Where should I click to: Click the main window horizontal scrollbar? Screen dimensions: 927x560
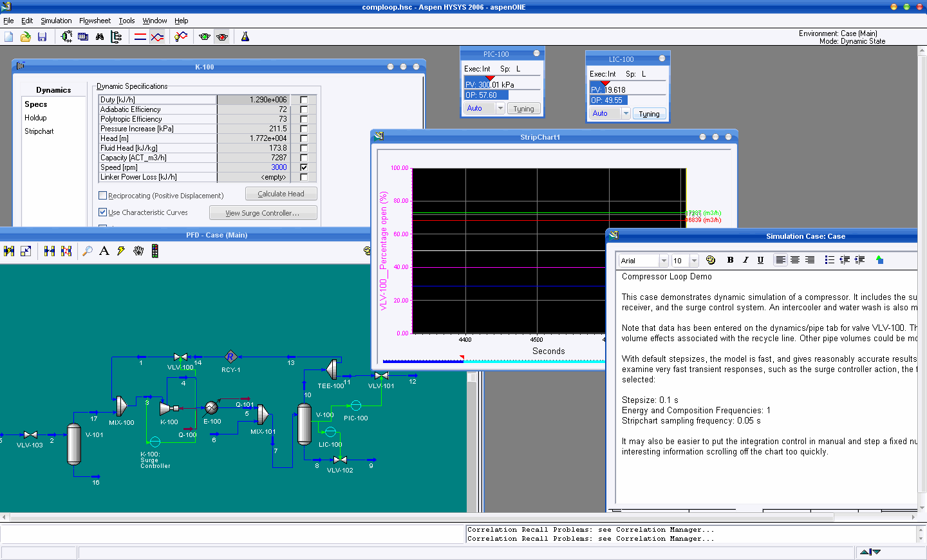tap(422, 517)
